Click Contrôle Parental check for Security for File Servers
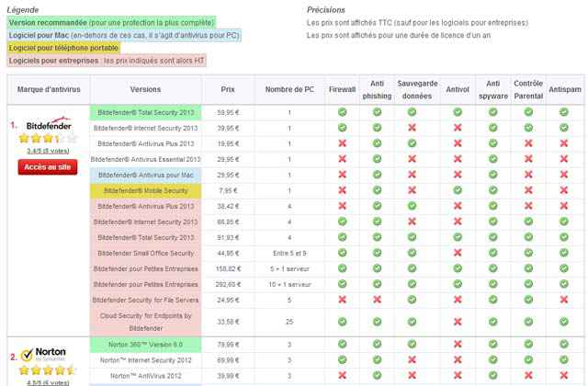588x386 pixels. pyautogui.click(x=528, y=300)
